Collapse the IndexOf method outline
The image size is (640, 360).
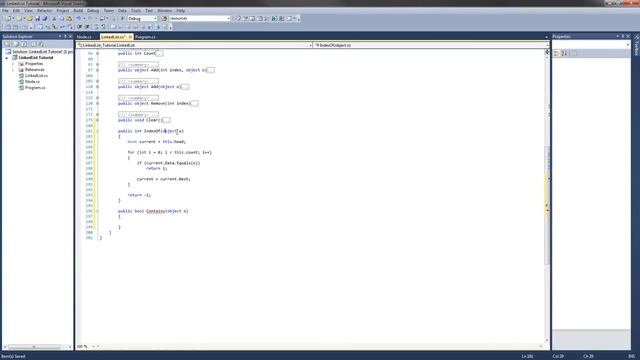(x=97, y=131)
